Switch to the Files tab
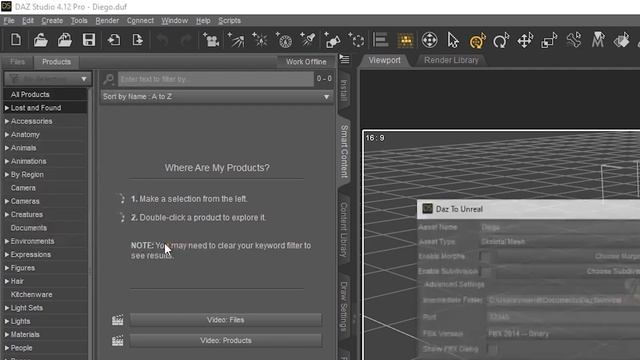640x360 pixels. (x=17, y=62)
